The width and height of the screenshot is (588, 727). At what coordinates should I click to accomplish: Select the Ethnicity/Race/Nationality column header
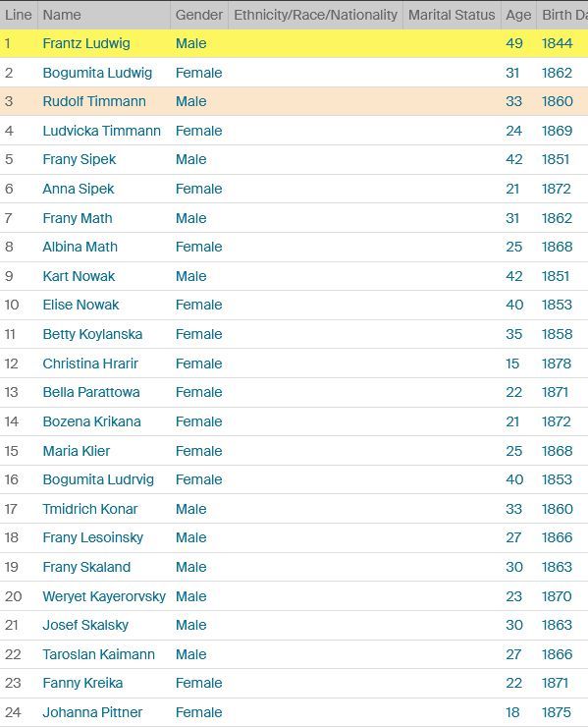tap(315, 15)
